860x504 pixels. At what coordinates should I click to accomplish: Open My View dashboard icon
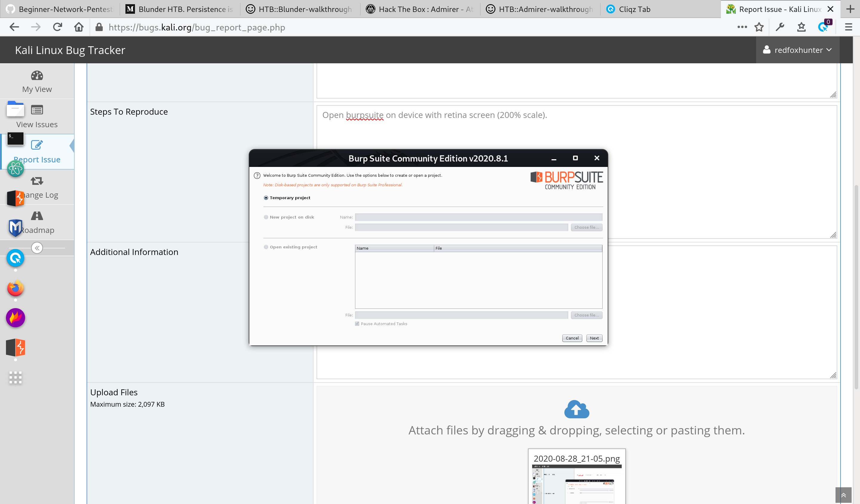tap(37, 76)
